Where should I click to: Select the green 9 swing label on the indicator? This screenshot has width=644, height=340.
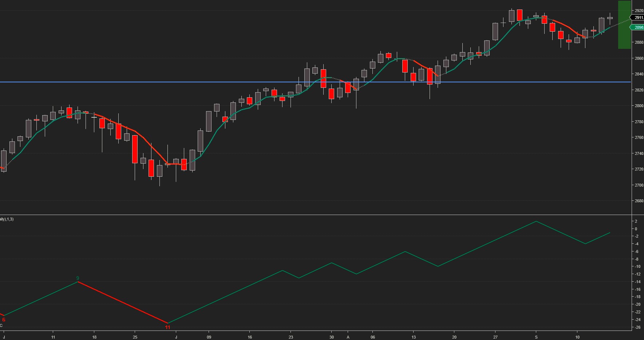[78, 278]
